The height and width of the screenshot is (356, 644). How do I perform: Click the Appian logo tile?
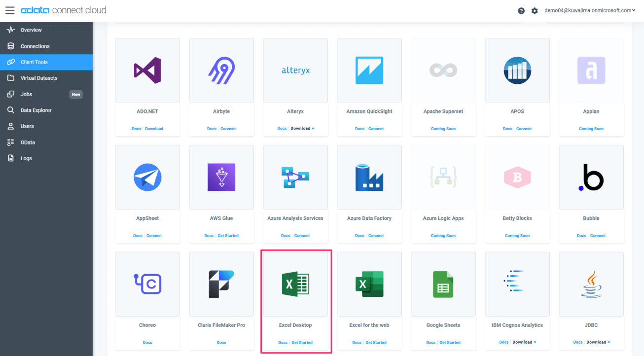pyautogui.click(x=591, y=71)
